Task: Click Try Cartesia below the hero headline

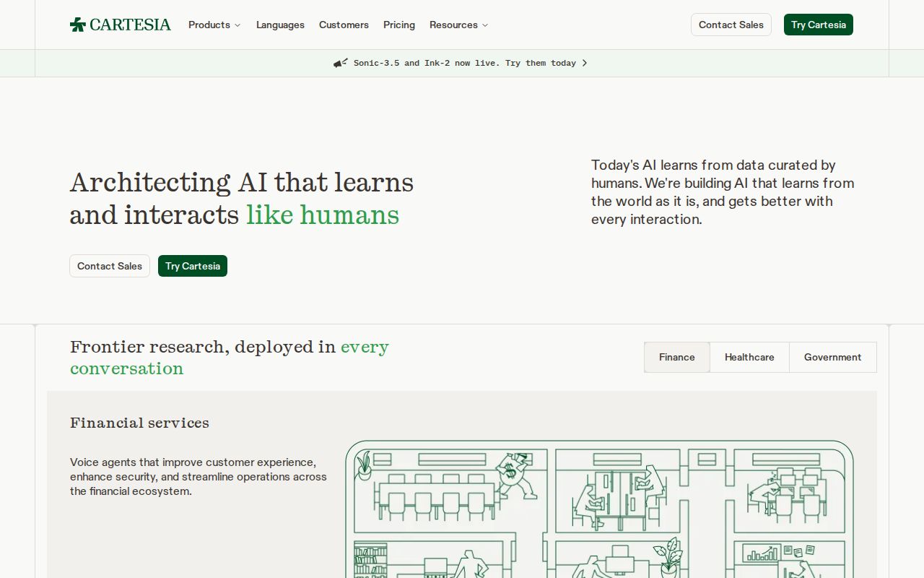Action: (x=193, y=266)
